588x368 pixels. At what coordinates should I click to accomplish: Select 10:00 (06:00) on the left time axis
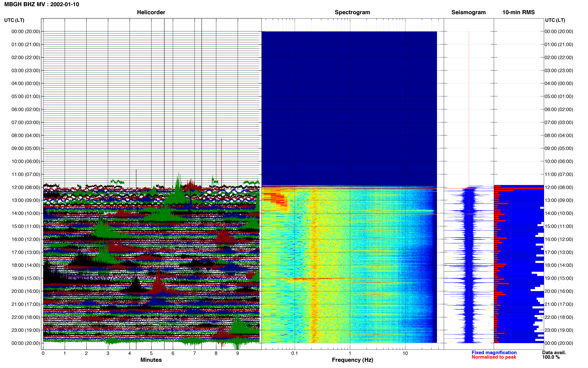[26, 161]
